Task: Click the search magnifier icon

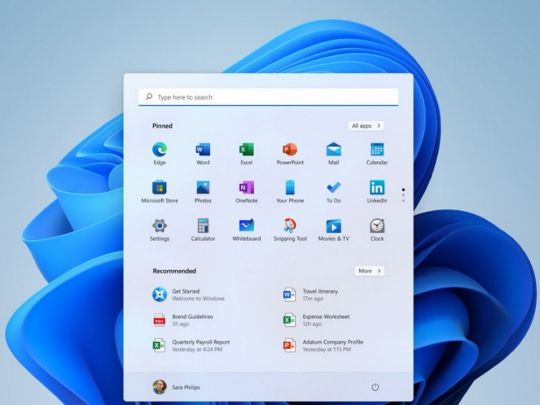Action: point(149,97)
